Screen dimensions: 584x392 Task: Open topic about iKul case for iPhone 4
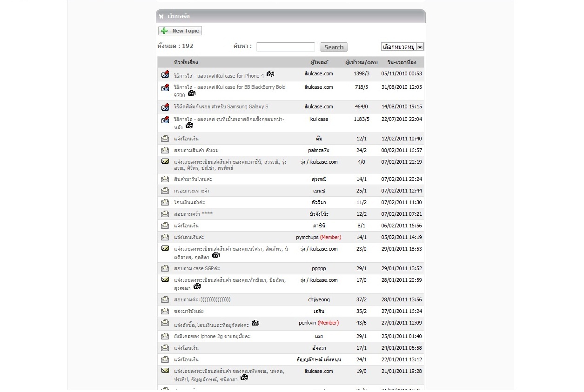tap(218, 76)
